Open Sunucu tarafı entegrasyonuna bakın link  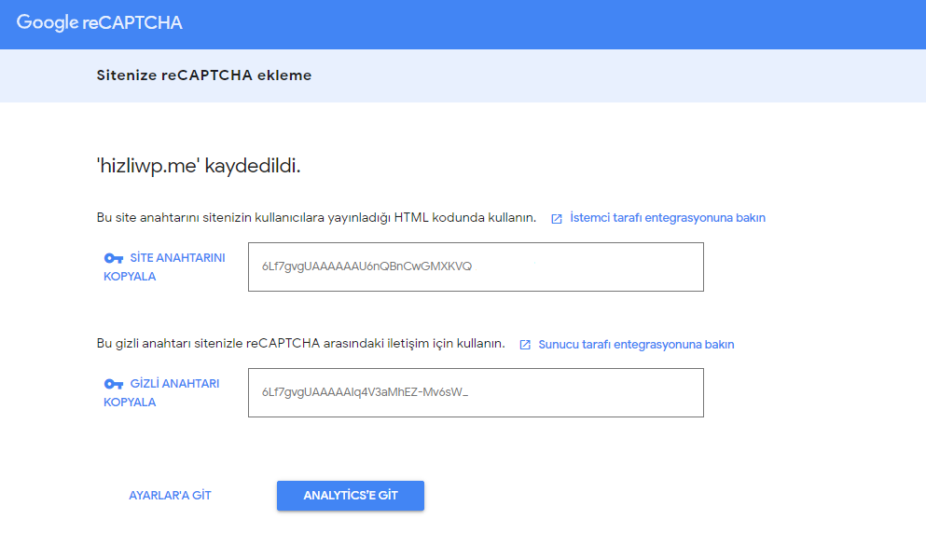click(x=636, y=345)
